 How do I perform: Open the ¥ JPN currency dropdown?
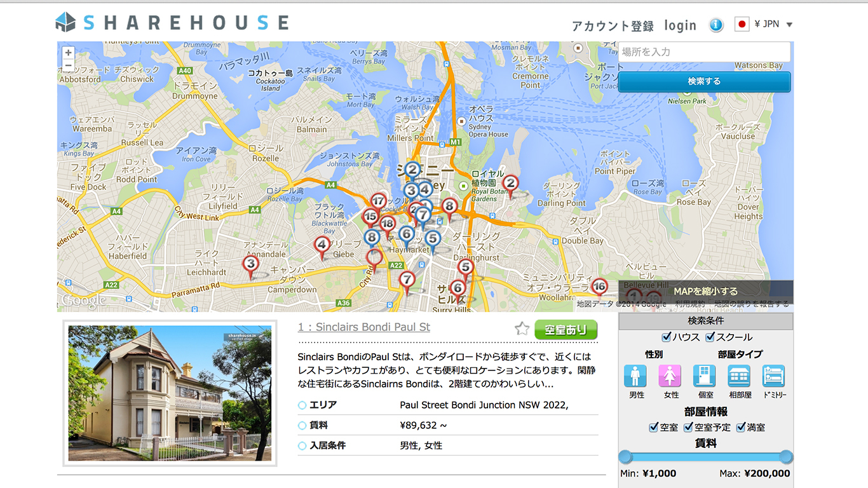[x=774, y=24]
